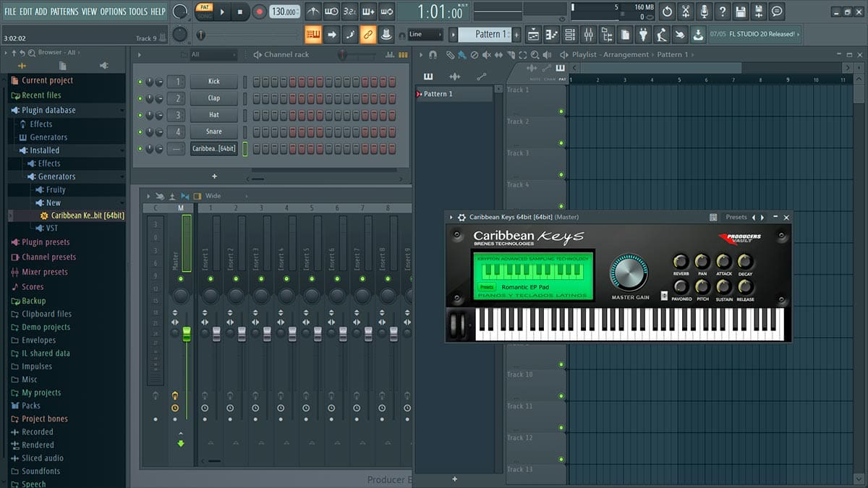Open Caribbean Keys window options arrow
The width and height of the screenshot is (868, 488).
(x=451, y=217)
